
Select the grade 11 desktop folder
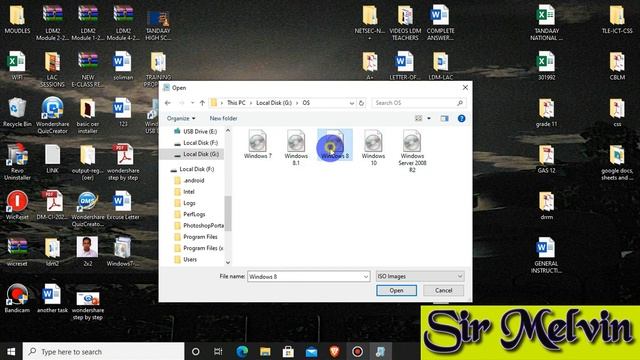point(546,113)
